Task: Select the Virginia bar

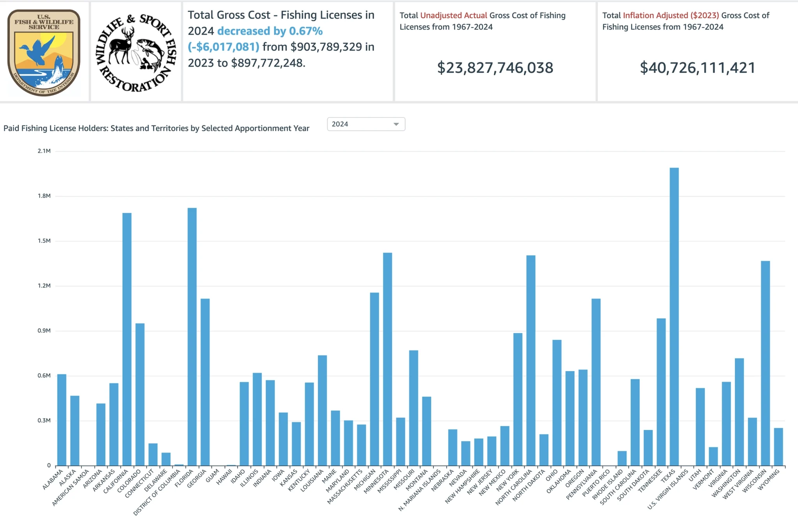Action: (x=726, y=424)
